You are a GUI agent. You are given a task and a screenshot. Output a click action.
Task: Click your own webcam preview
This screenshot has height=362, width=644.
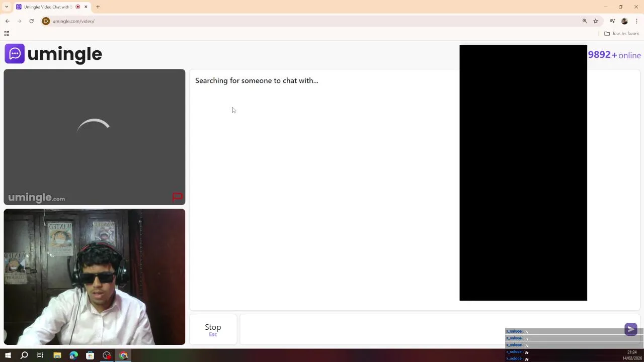(x=95, y=277)
